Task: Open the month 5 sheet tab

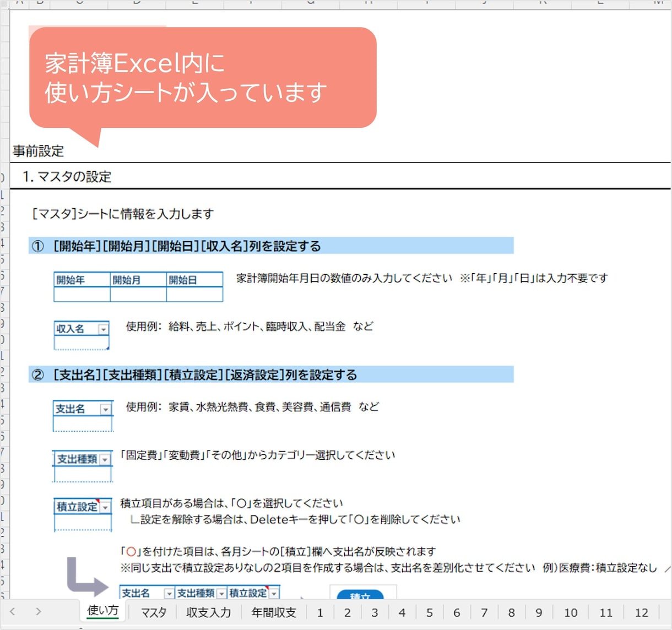Action: 430,612
